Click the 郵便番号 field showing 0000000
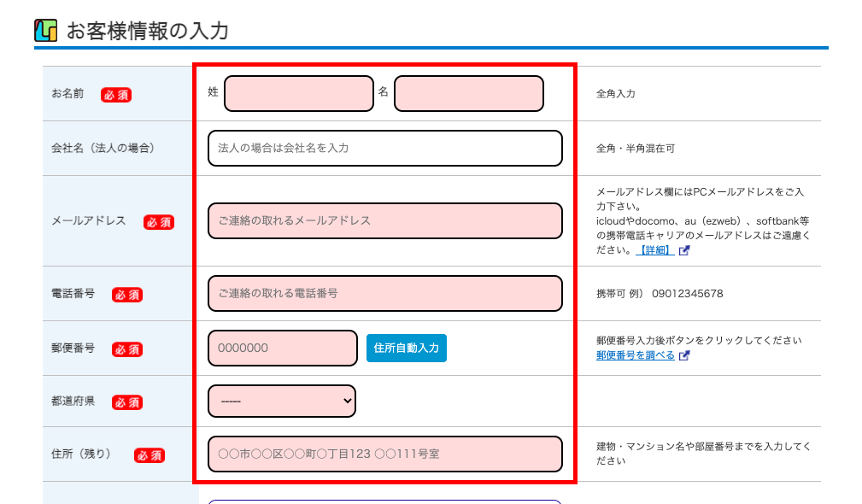 (x=282, y=348)
